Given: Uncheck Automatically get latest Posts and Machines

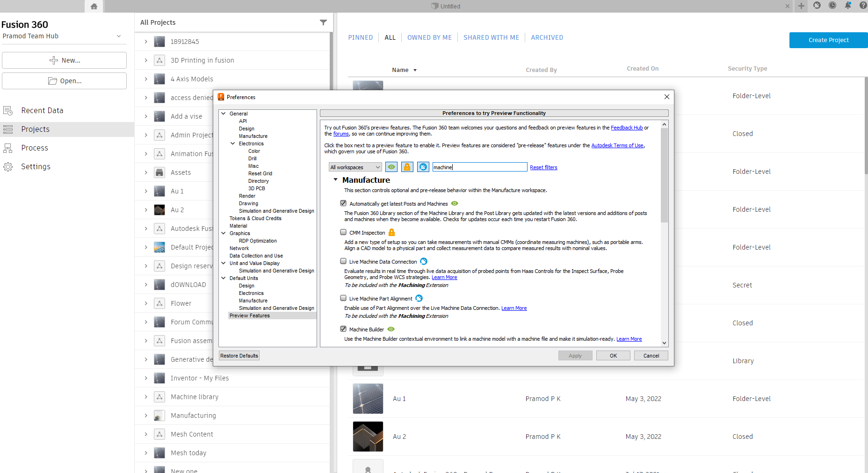Looking at the screenshot, I should [x=343, y=203].
